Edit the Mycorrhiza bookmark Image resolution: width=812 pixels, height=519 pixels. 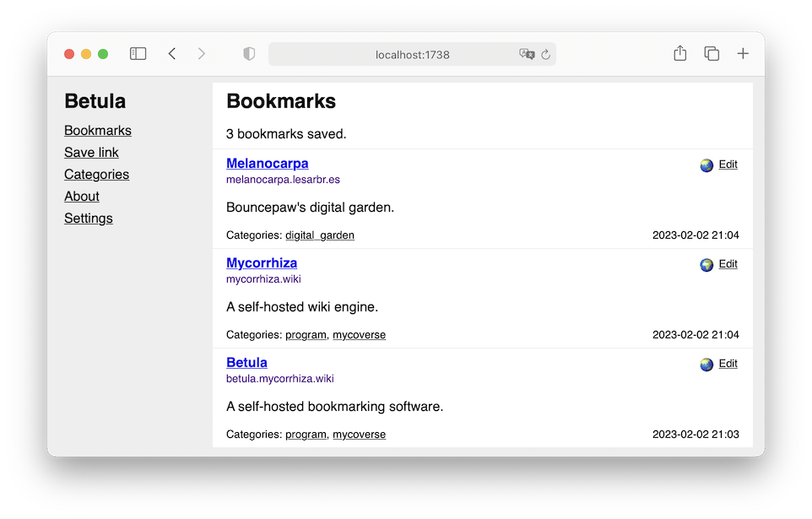[x=728, y=264]
